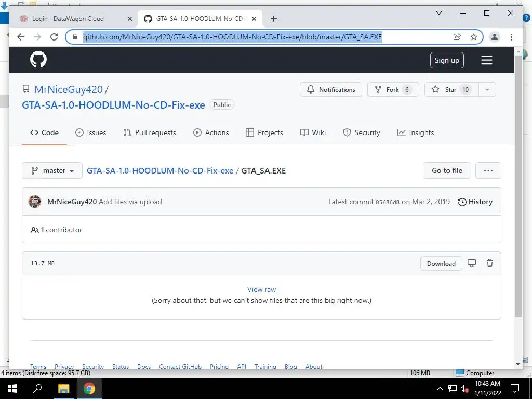Screen dimensions: 532x399
Task: Expand the Star lists dropdown arrow
Action: [x=487, y=89]
